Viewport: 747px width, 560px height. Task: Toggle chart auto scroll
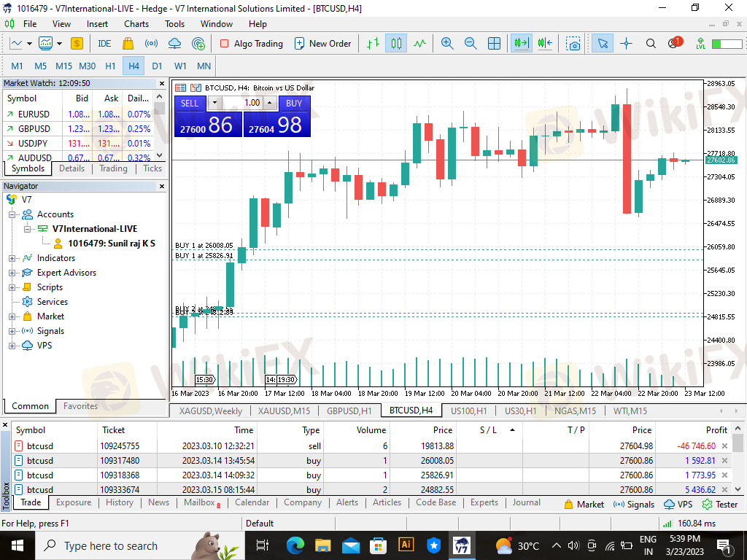coord(521,44)
